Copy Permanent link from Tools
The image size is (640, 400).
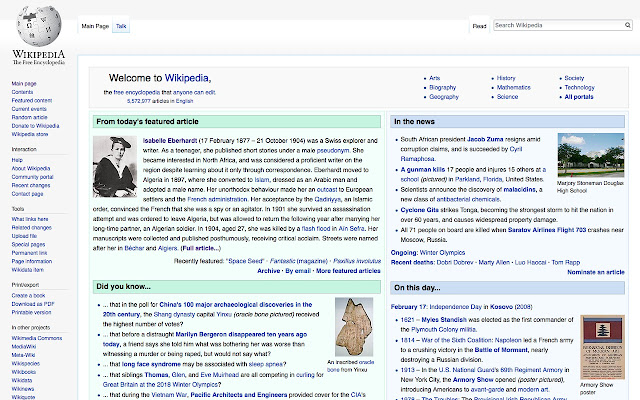coord(29,253)
